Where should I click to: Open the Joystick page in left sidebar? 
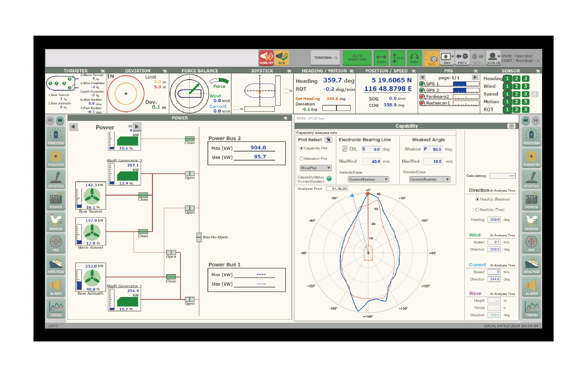pos(56,179)
